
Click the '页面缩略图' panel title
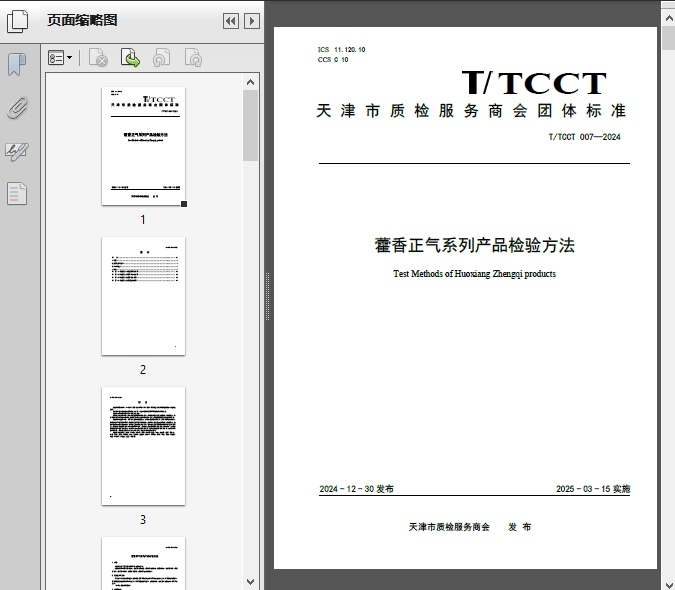coord(82,20)
